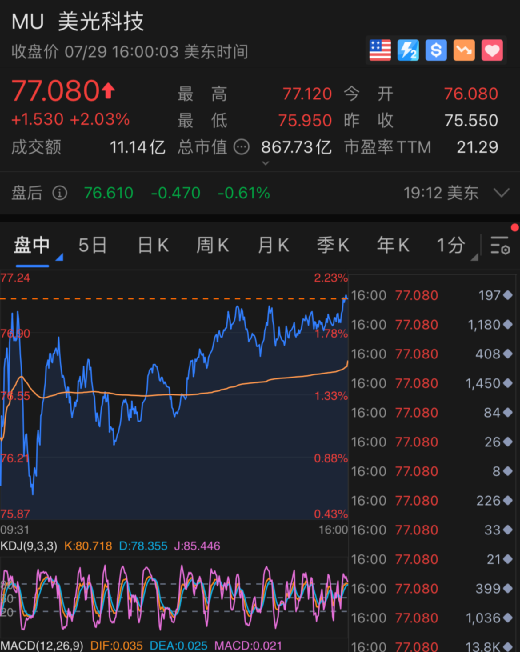Open chart settings icon with red dot
The height and width of the screenshot is (652, 520).
pyautogui.click(x=500, y=244)
